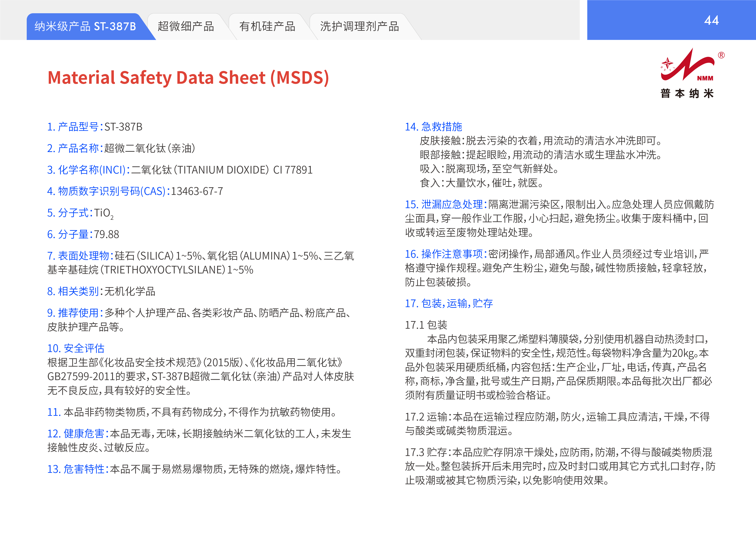Switch to the 超微细产品 tab
The height and width of the screenshot is (557, 756).
pyautogui.click(x=186, y=26)
